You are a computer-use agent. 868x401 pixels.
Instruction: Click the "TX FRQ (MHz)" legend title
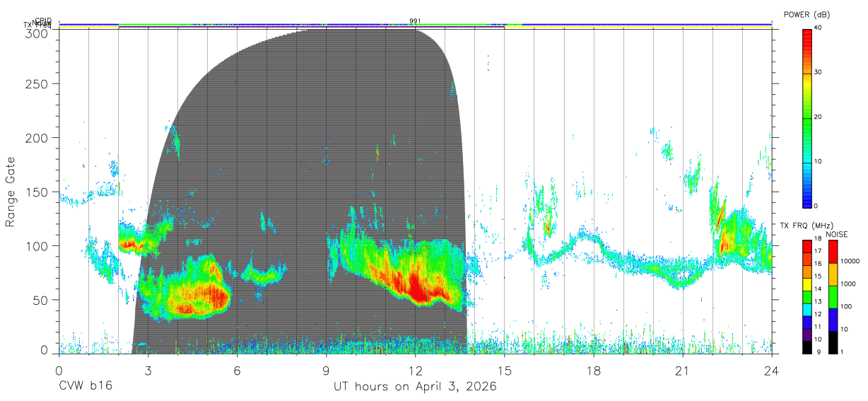pyautogui.click(x=806, y=226)
